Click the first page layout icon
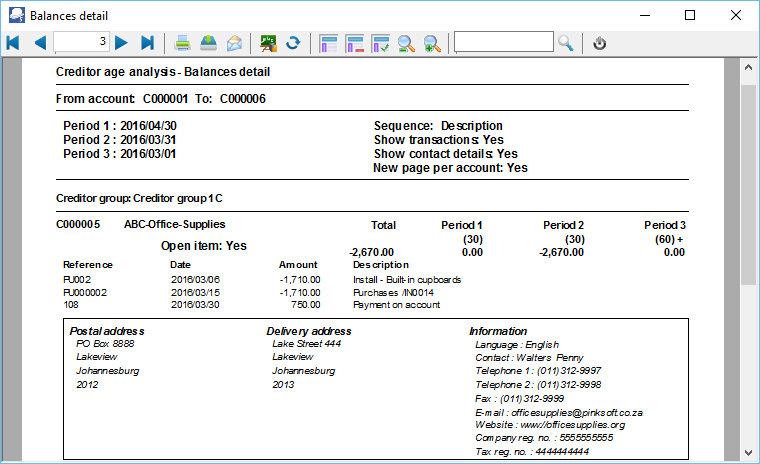The width and height of the screenshot is (760, 464). coord(329,43)
